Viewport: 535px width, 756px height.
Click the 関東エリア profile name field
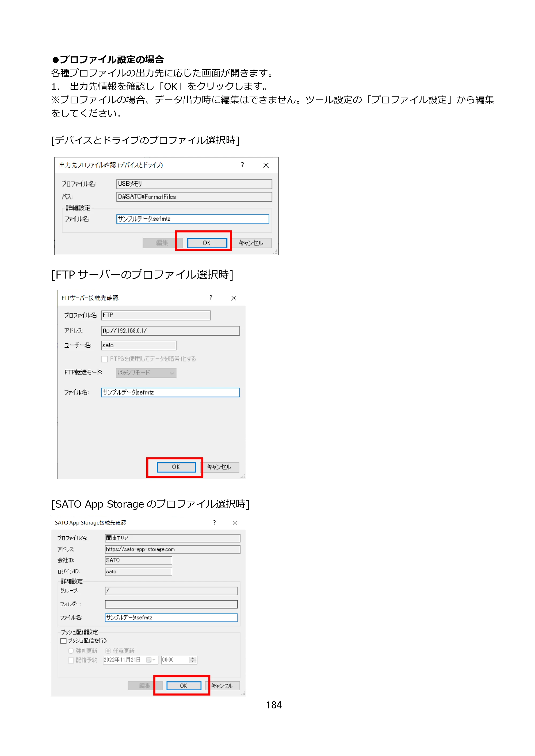click(x=173, y=538)
